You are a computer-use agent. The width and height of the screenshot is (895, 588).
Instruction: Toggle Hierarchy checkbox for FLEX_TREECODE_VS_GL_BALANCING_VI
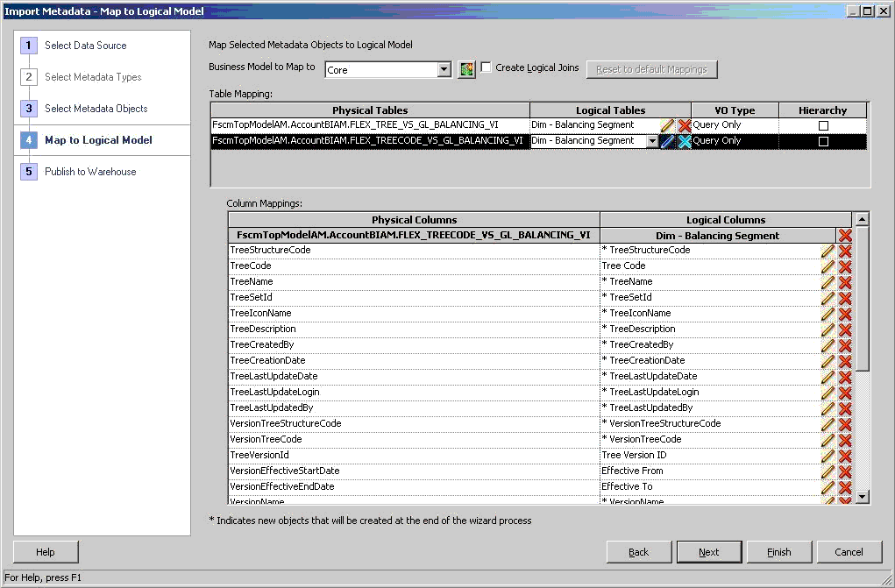(823, 141)
